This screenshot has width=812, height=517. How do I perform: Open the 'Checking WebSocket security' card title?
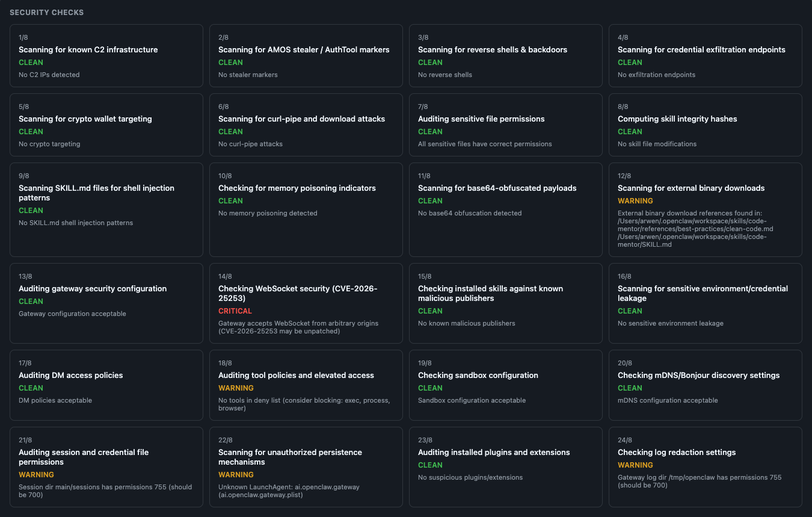tap(298, 294)
